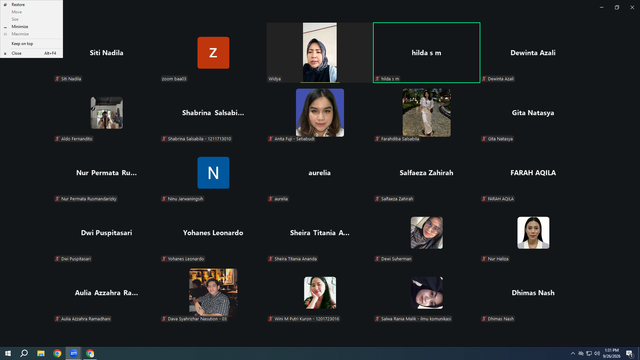Image resolution: width=640 pixels, height=360 pixels.
Task: Click the zoom baa03 name label
Action: 174,79
